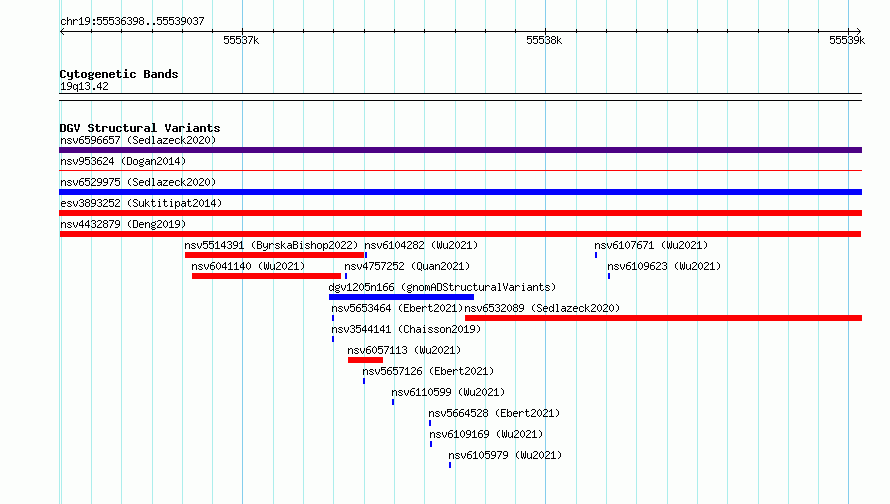Click the 55539k ruler tick label
The width and height of the screenshot is (890, 504).
pos(847,40)
